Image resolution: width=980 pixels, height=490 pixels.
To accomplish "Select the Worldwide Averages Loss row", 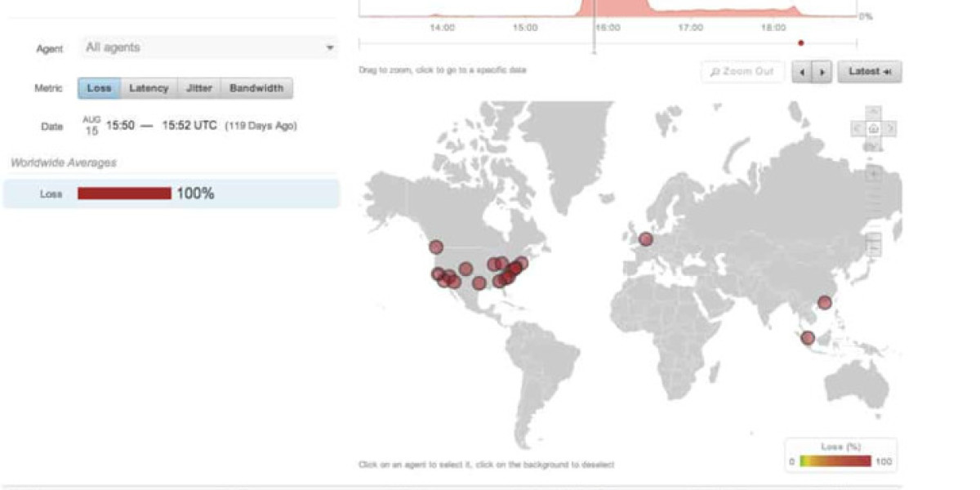I will tap(171, 194).
